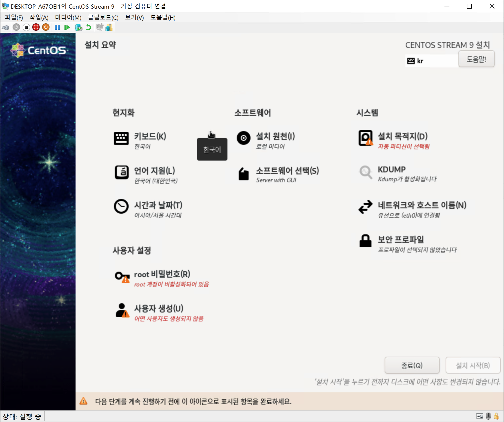
Task: Click the Share zip-folder toolbar icon
Action: [109, 27]
